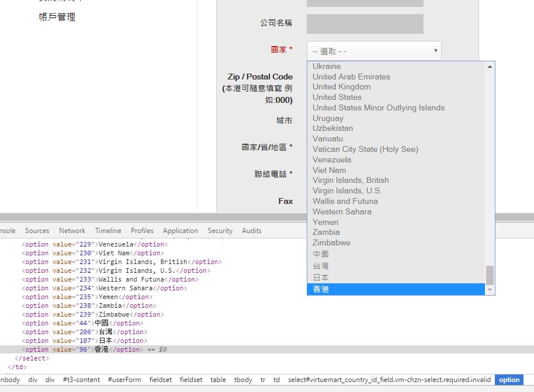Open the Audits tab
The image size is (534, 392).
[252, 231]
